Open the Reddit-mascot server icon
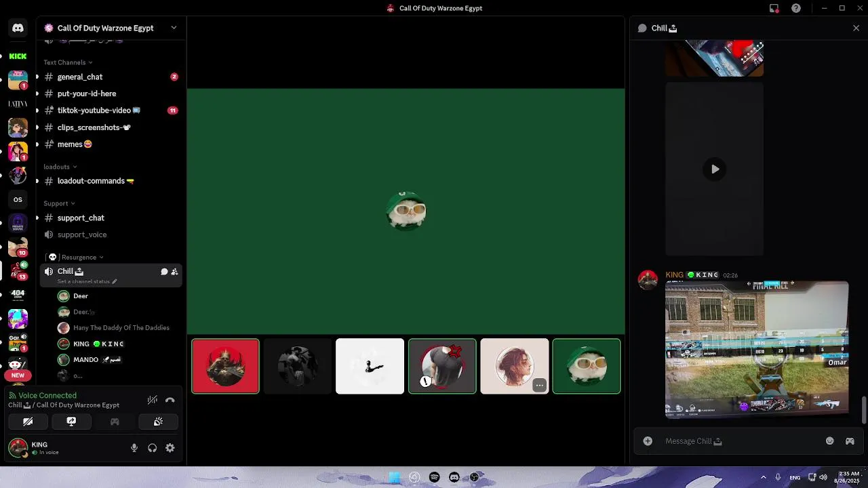The height and width of the screenshot is (488, 868). 18,365
